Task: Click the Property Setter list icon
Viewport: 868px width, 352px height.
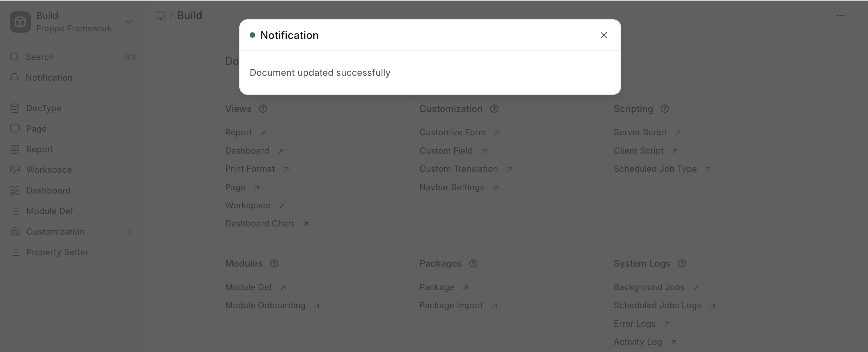Action: click(x=15, y=252)
